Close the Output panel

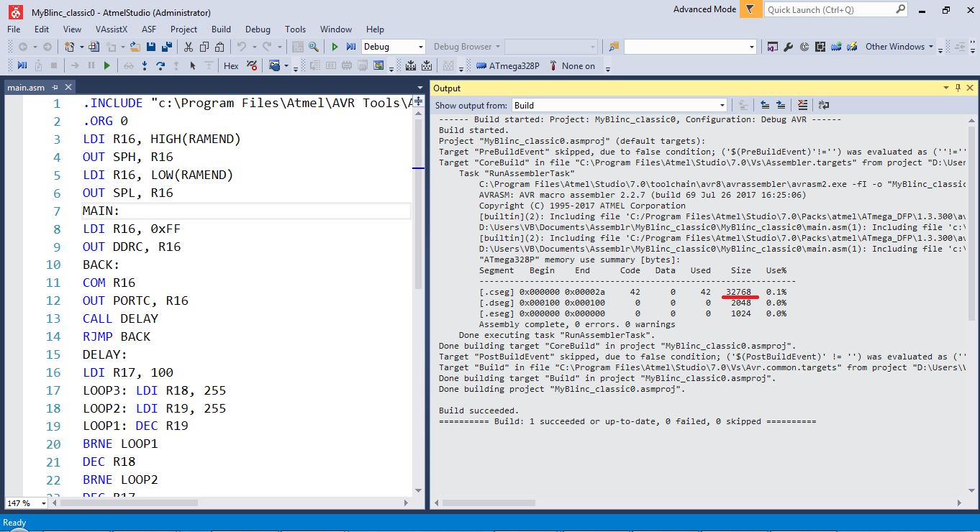(x=968, y=88)
